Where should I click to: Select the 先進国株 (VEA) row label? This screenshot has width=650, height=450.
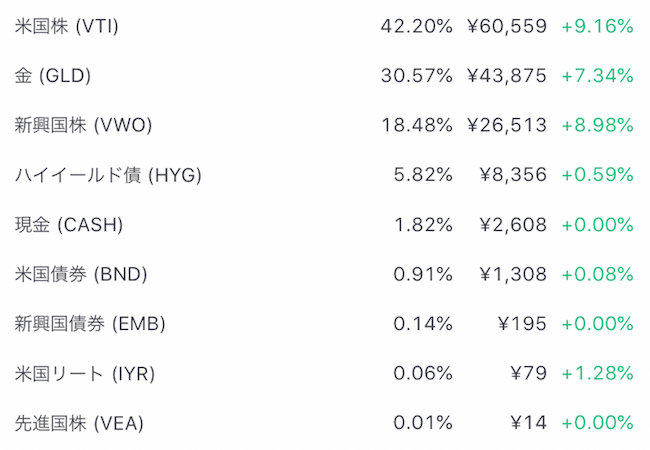tap(79, 423)
